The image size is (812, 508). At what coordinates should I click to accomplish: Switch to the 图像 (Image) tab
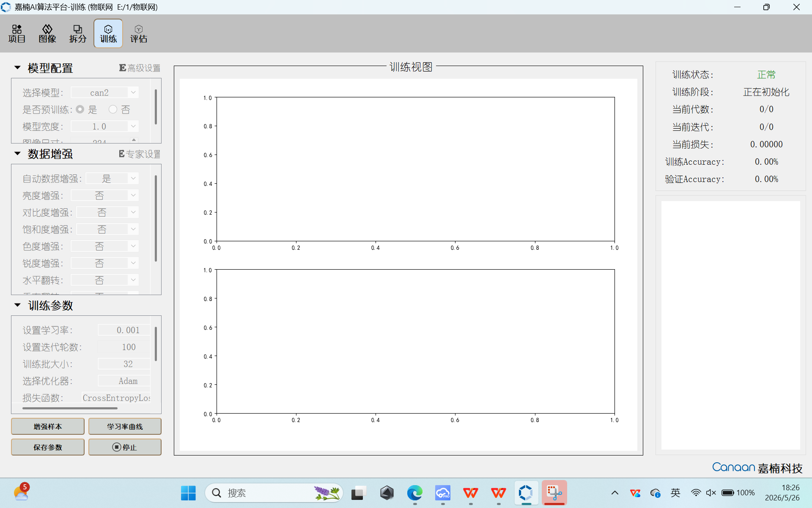tap(47, 34)
